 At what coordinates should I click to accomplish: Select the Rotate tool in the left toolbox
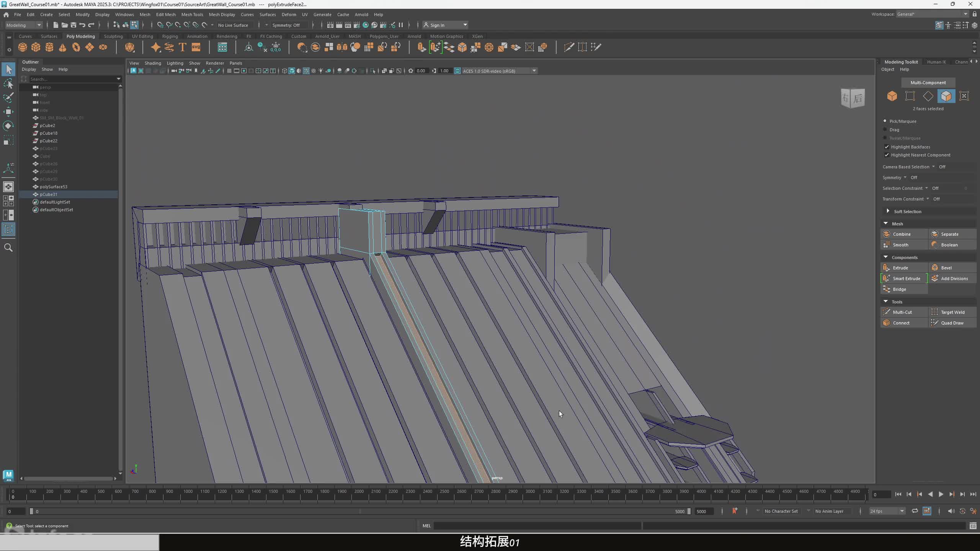click(x=8, y=126)
